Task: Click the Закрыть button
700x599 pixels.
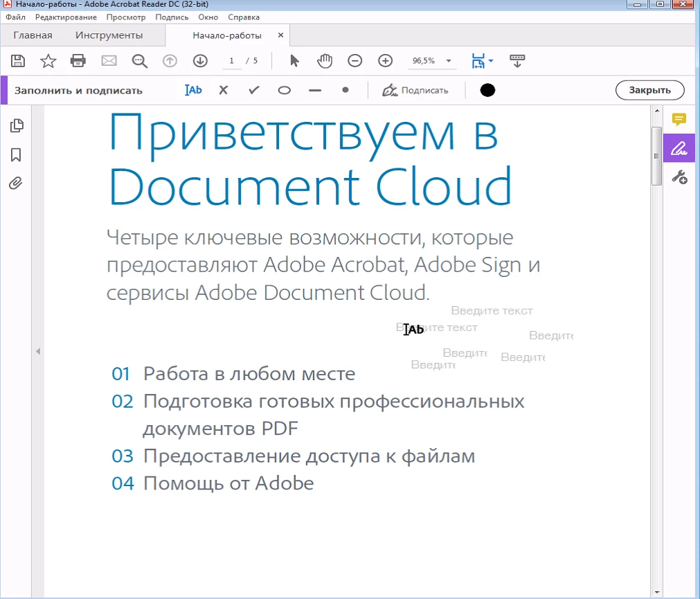Action: coord(649,90)
